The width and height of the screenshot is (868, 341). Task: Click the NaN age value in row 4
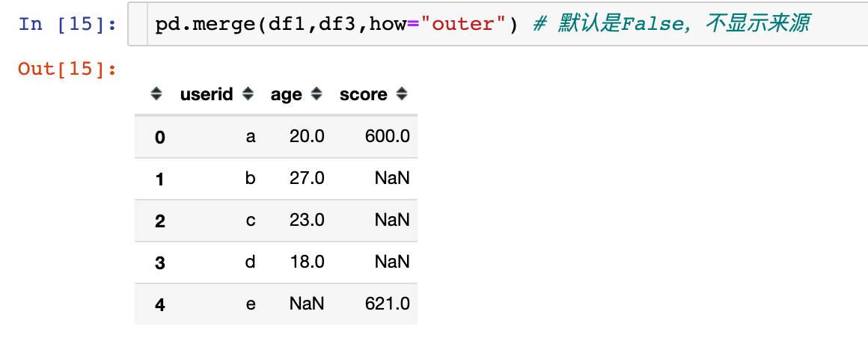pos(307,304)
